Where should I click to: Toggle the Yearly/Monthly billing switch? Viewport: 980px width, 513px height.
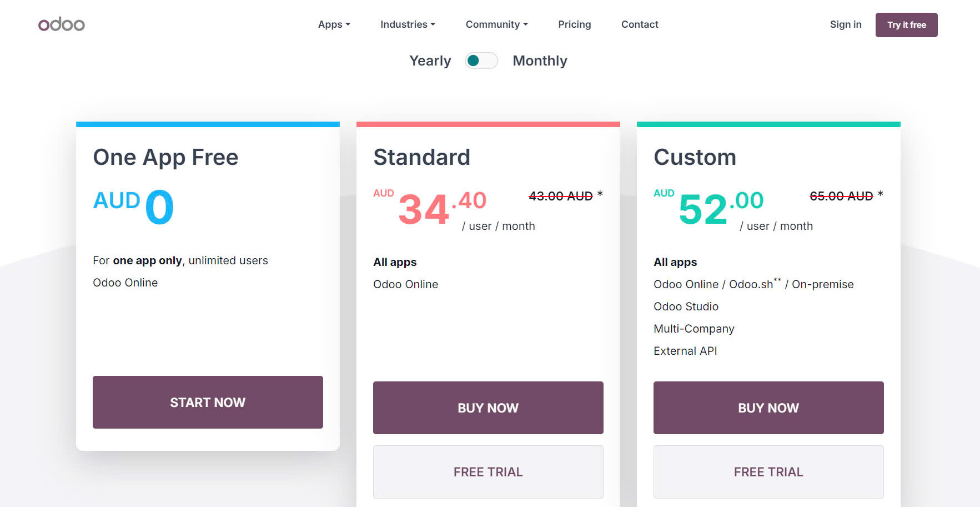[481, 61]
